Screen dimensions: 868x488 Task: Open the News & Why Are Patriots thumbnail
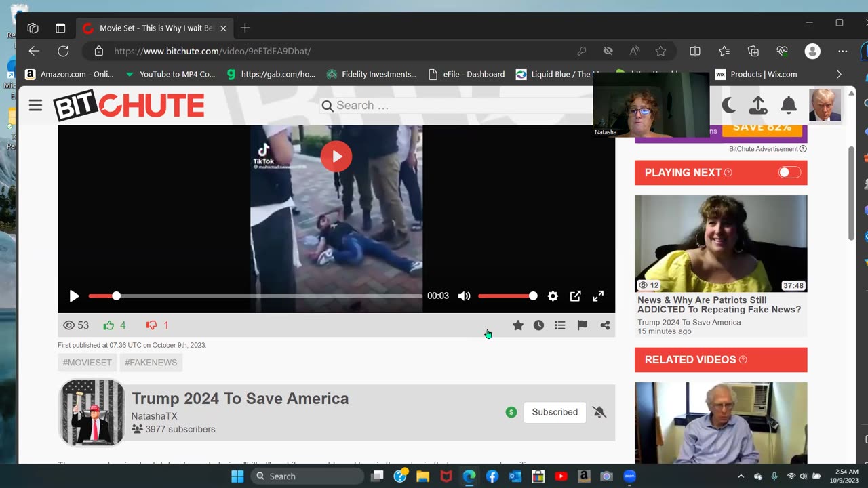tap(721, 244)
